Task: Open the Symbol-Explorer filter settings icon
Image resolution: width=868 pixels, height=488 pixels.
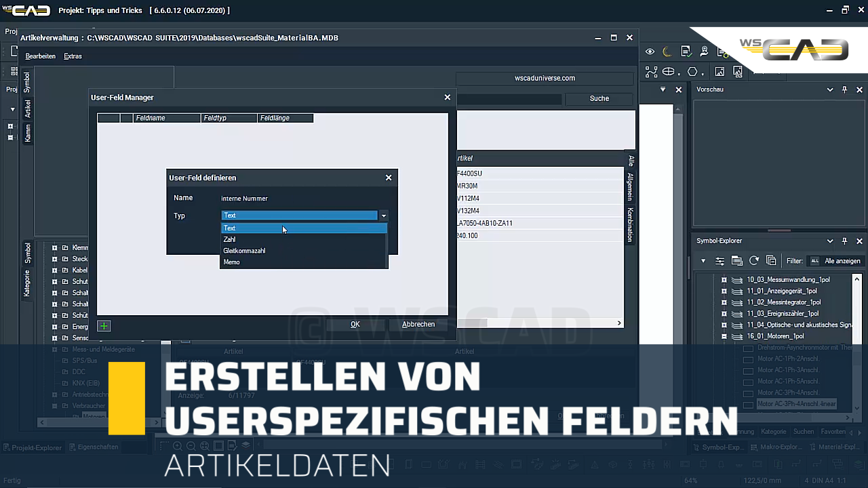Action: pos(720,260)
